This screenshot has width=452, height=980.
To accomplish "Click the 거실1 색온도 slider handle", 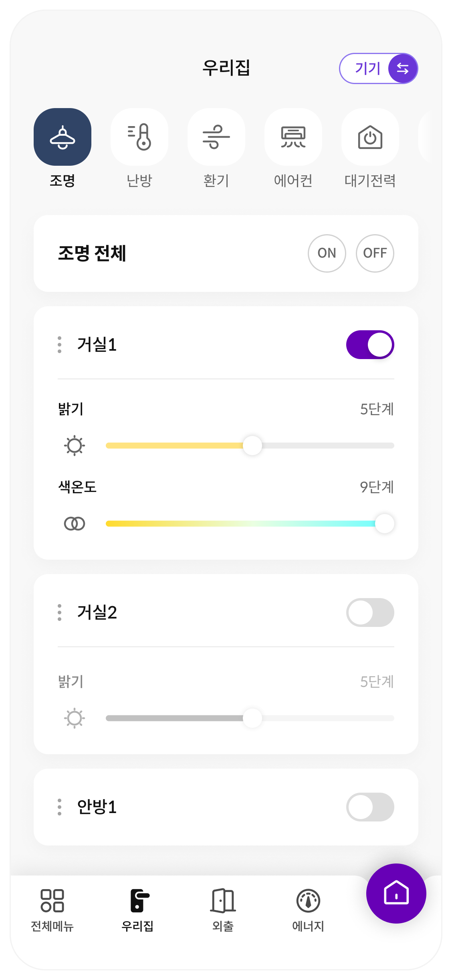I will [x=384, y=524].
